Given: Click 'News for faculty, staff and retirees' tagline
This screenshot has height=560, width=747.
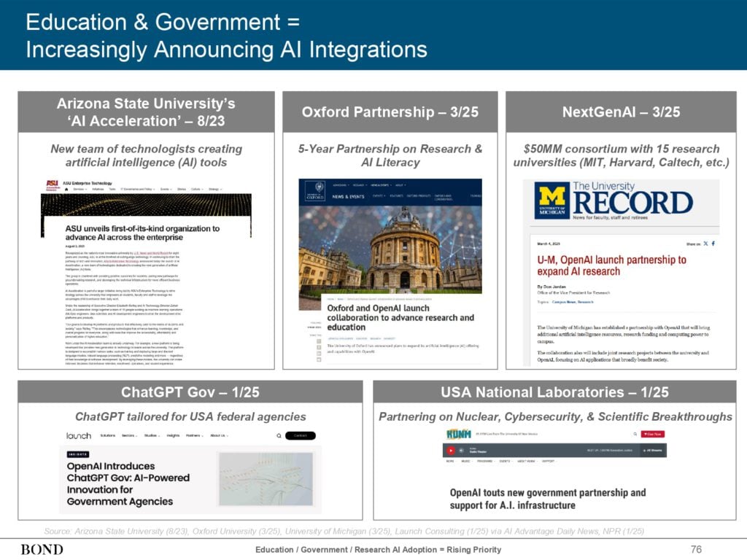Looking at the screenshot, I should tap(611, 217).
